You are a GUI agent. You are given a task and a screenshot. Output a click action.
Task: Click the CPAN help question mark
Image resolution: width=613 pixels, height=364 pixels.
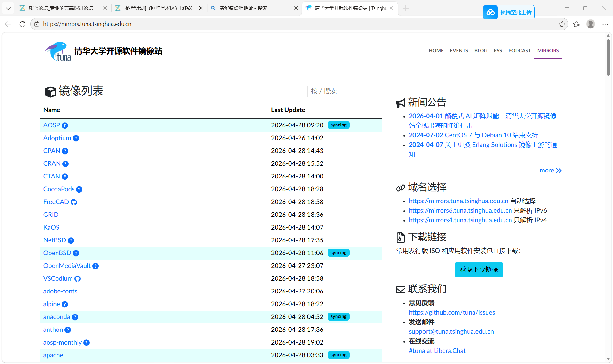click(65, 151)
